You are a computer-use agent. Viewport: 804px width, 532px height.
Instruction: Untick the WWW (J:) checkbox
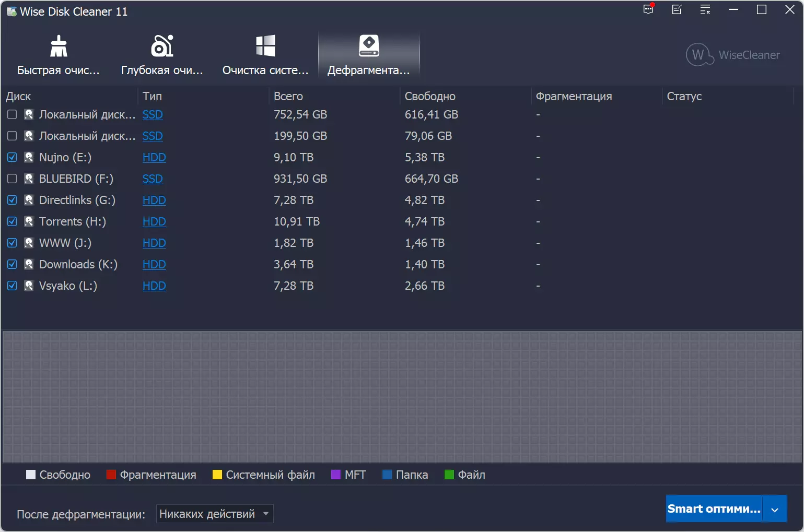point(12,243)
